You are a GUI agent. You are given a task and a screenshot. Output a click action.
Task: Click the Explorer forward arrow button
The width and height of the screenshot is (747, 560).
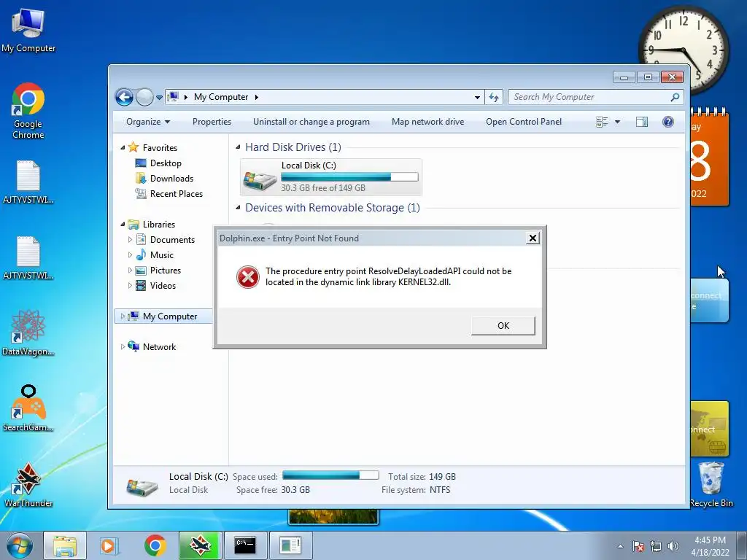pyautogui.click(x=144, y=97)
